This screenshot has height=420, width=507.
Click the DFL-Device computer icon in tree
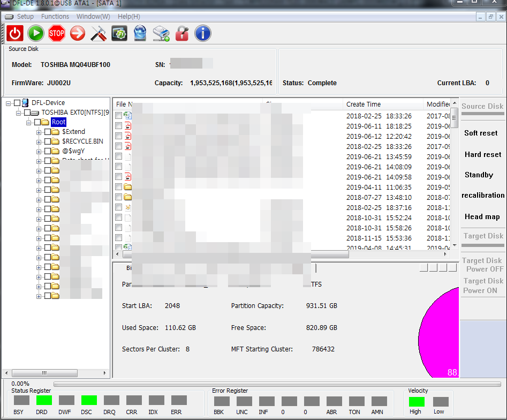(25, 103)
